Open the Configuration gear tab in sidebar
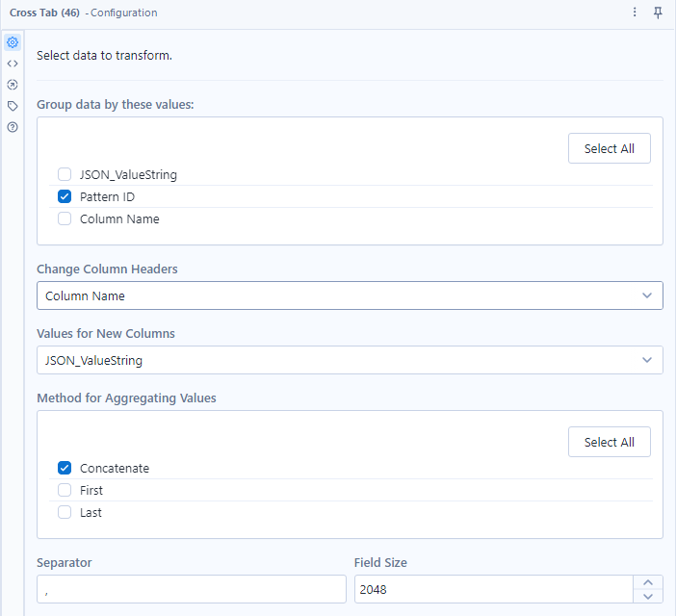Viewport: 676px width, 616px height. 13,42
